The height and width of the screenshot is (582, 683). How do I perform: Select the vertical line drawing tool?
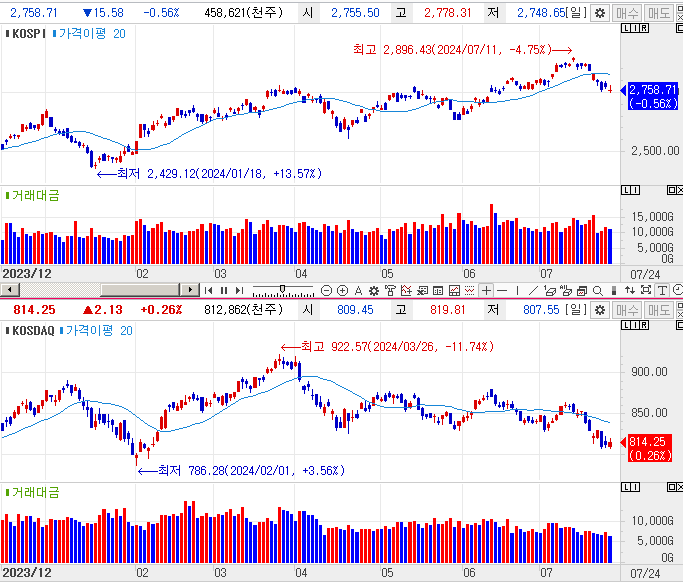point(517,291)
